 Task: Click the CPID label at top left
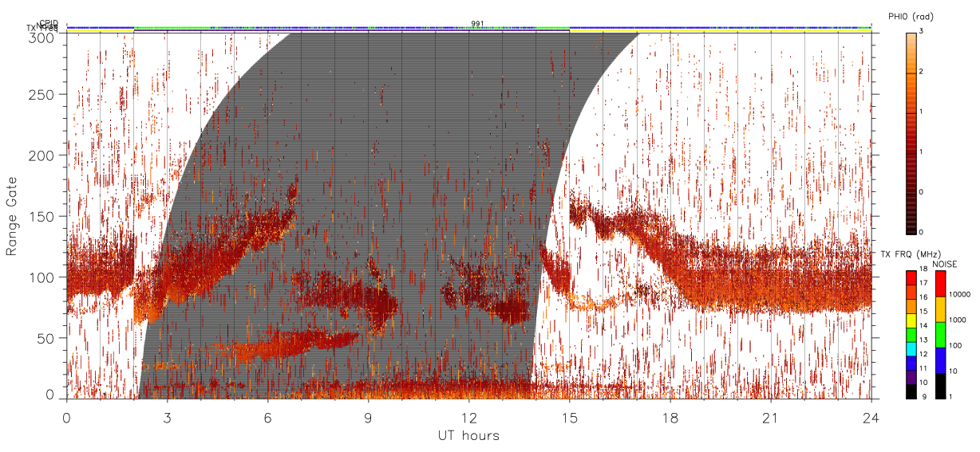point(48,23)
